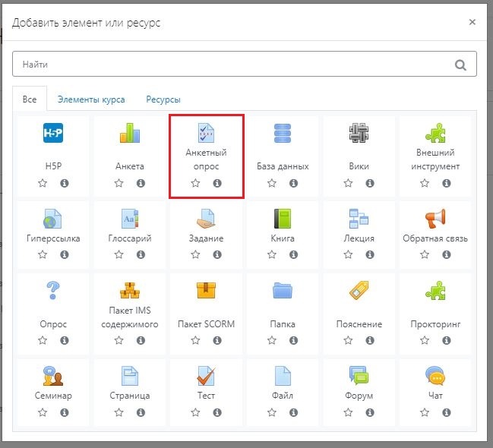Screen dimensions: 493x448
Task: Favorite the Тест activity with its star
Action: tap(195, 412)
